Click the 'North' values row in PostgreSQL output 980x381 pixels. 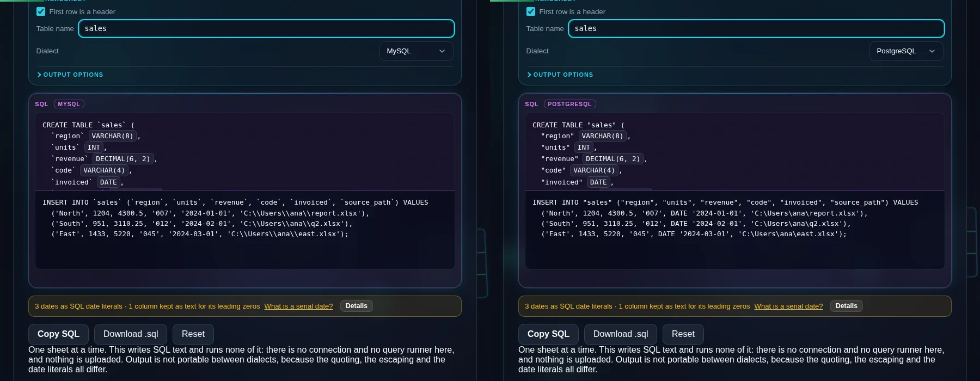click(x=705, y=213)
